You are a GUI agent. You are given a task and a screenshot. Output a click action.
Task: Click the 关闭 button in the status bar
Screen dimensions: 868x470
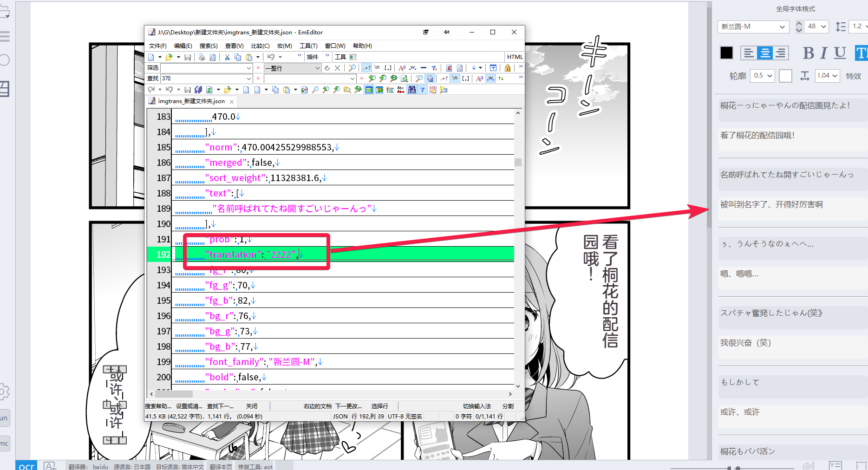252,406
